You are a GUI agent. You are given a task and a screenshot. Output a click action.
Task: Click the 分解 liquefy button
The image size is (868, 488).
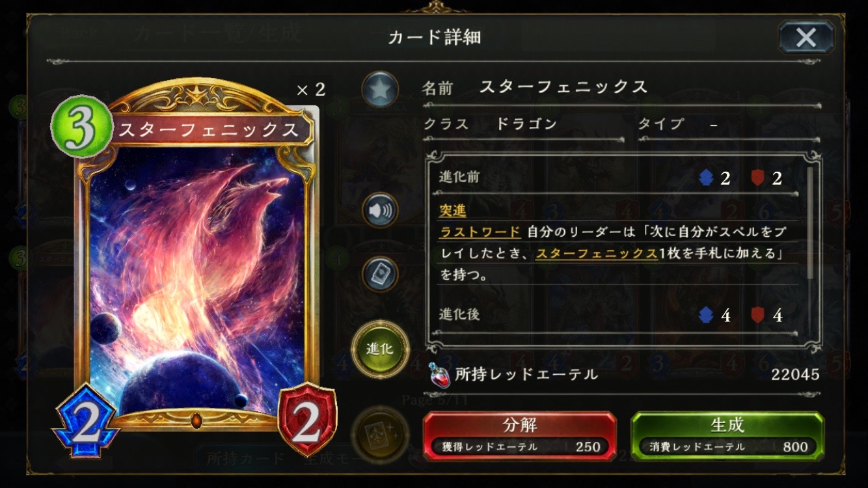pyautogui.click(x=520, y=435)
